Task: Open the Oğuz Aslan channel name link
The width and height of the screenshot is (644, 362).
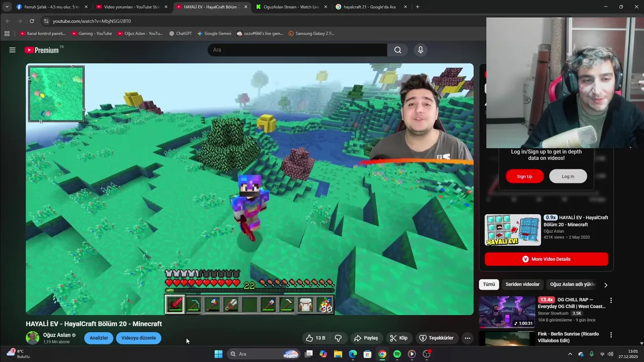Action: [57, 335]
